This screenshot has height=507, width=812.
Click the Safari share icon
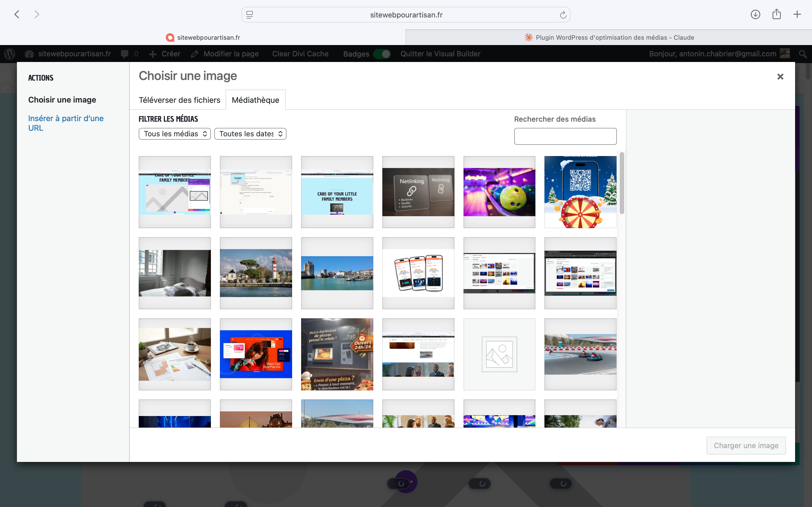(776, 14)
